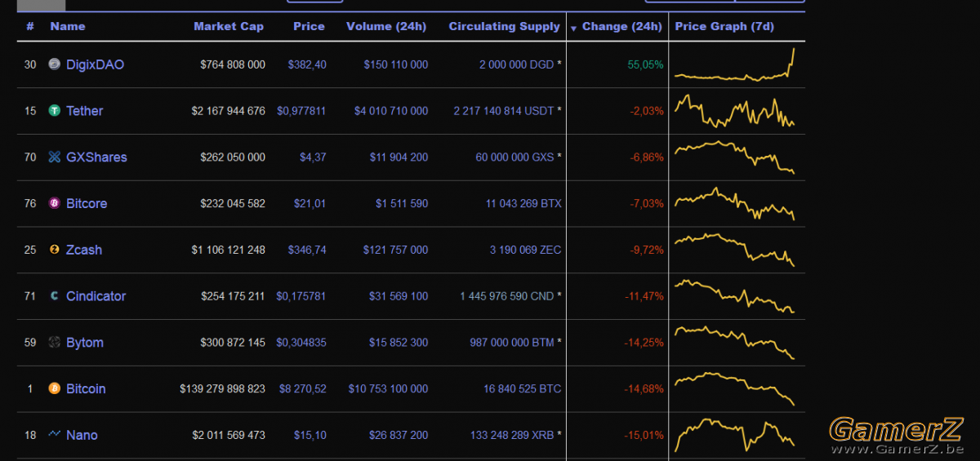Open the Nano coin page link
The width and height of the screenshot is (980, 461).
[82, 435]
